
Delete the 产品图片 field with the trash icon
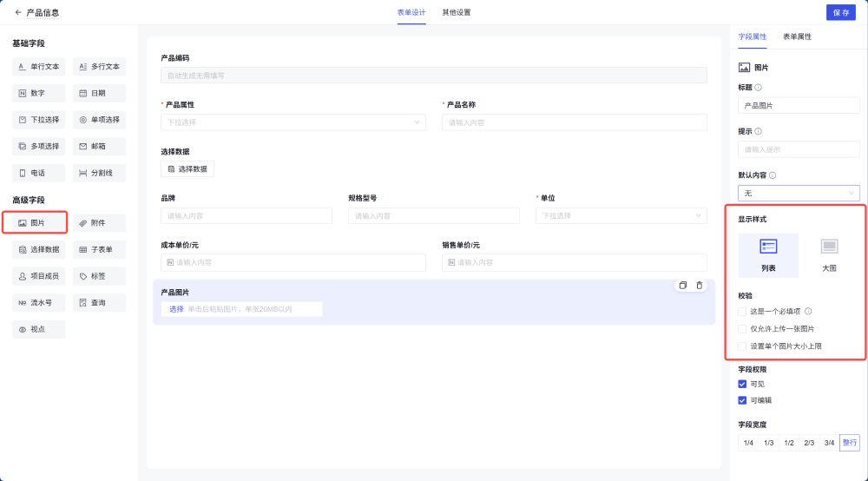(700, 286)
